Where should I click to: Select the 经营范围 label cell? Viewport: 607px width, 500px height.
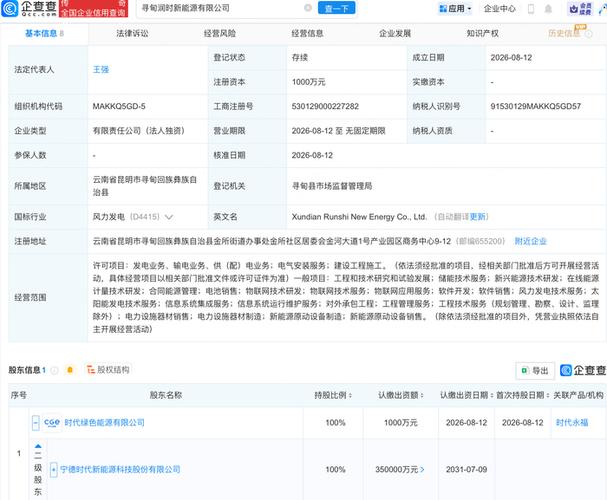(x=48, y=298)
